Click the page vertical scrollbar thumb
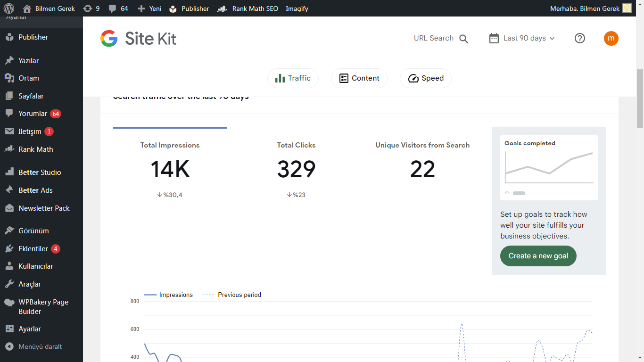Viewport: 644px width, 362px height. 640,99
